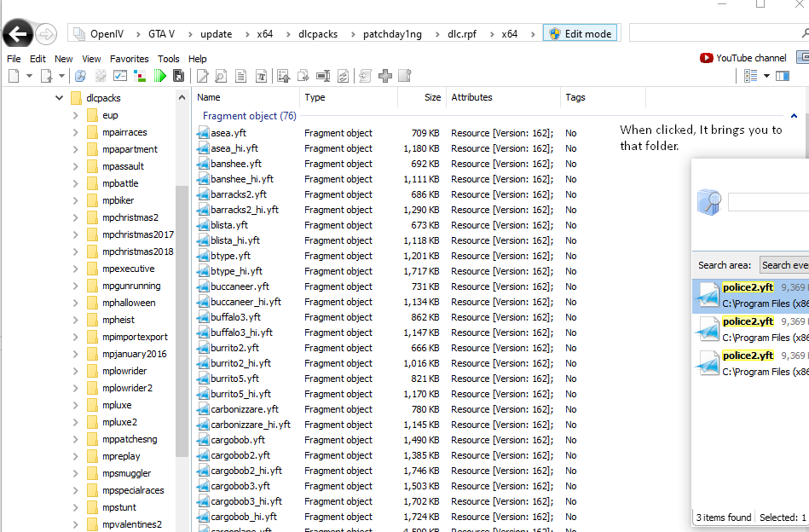Sort files by the Size column header

432,97
